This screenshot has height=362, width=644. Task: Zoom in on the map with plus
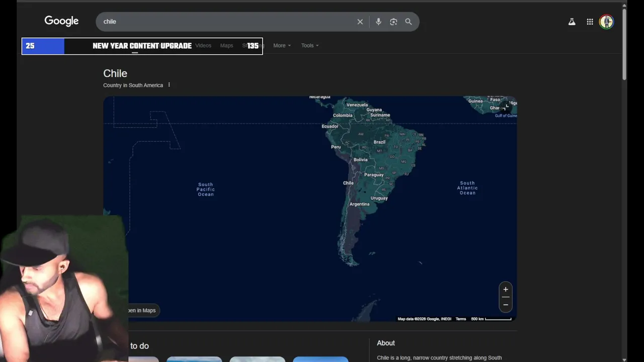tap(506, 289)
